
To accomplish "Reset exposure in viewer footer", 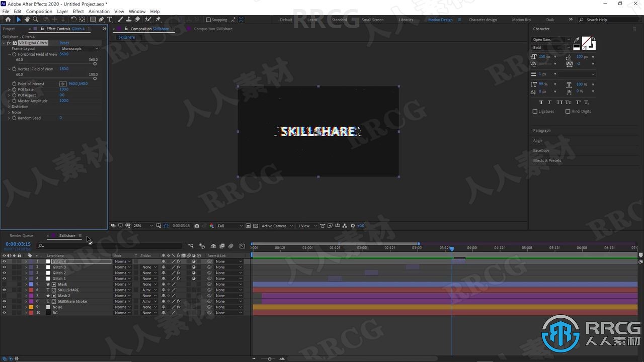I will click(353, 226).
